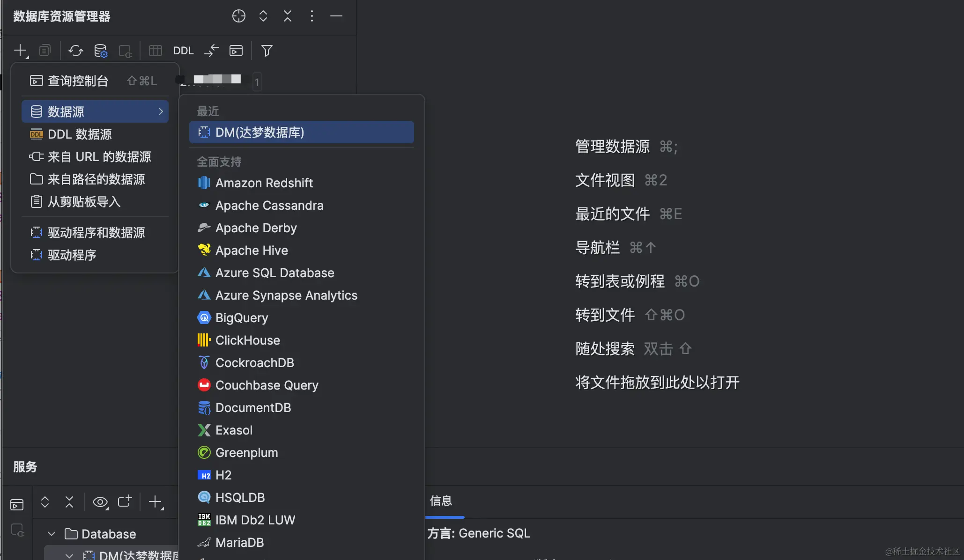Image resolution: width=964 pixels, height=560 pixels.
Task: Collapse all in Services toolbar
Action: point(69,502)
